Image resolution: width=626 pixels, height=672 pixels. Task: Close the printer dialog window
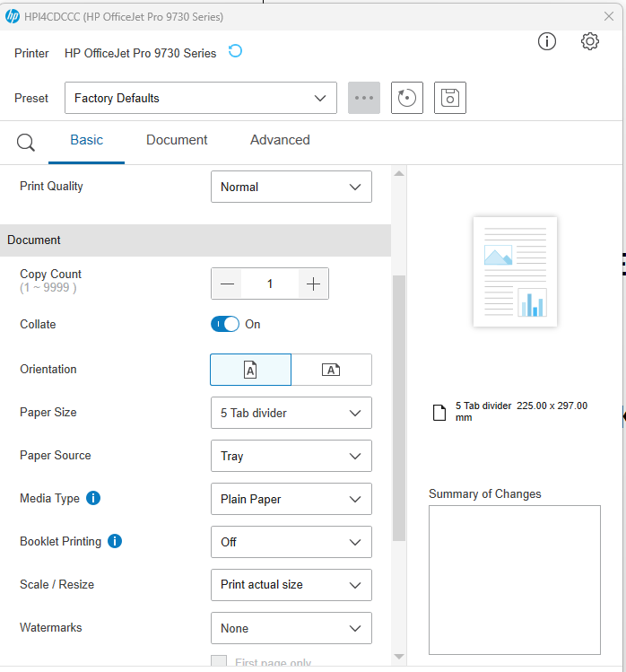608,16
